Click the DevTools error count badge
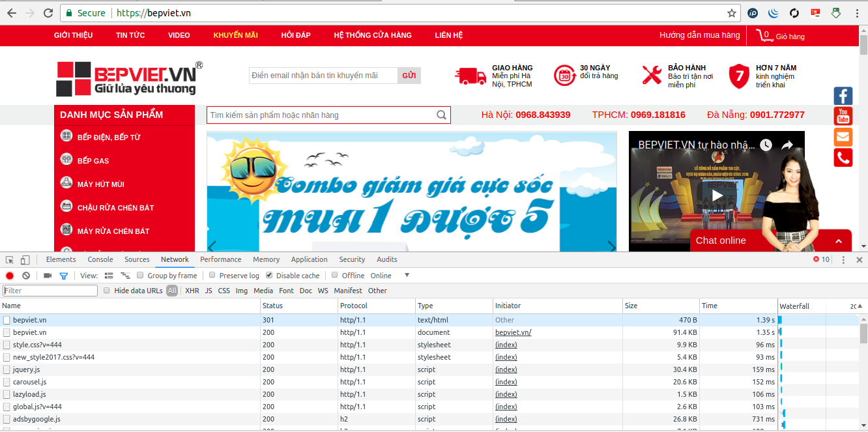Image resolution: width=868 pixels, height=432 pixels. [821, 259]
